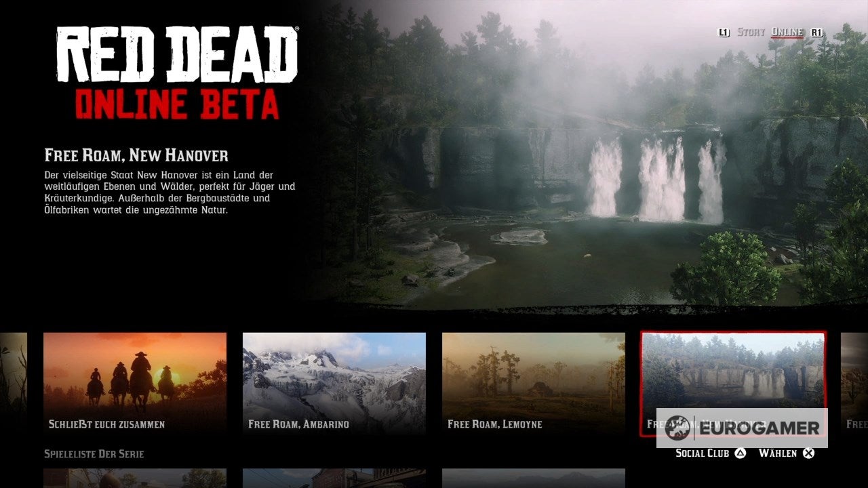This screenshot has width=868, height=488.
Task: Switch to the Story tab
Action: (x=751, y=31)
